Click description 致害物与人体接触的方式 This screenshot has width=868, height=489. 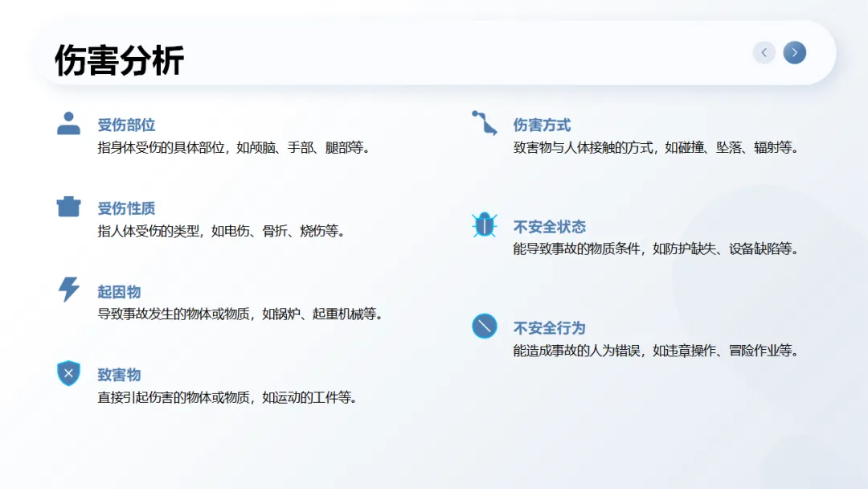pyautogui.click(x=656, y=148)
